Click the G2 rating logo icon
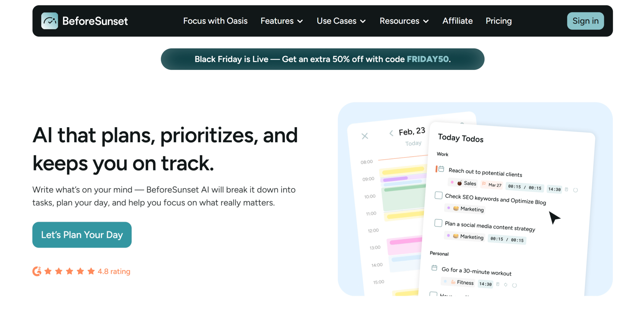The image size is (644, 310). pyautogui.click(x=37, y=271)
